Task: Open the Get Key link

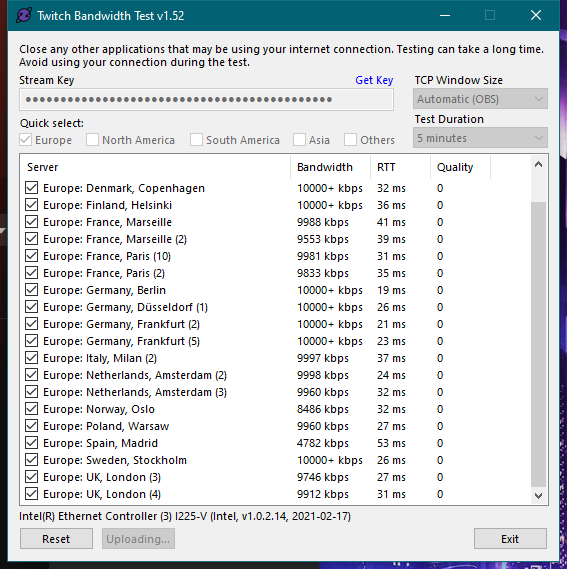Action: pos(374,80)
